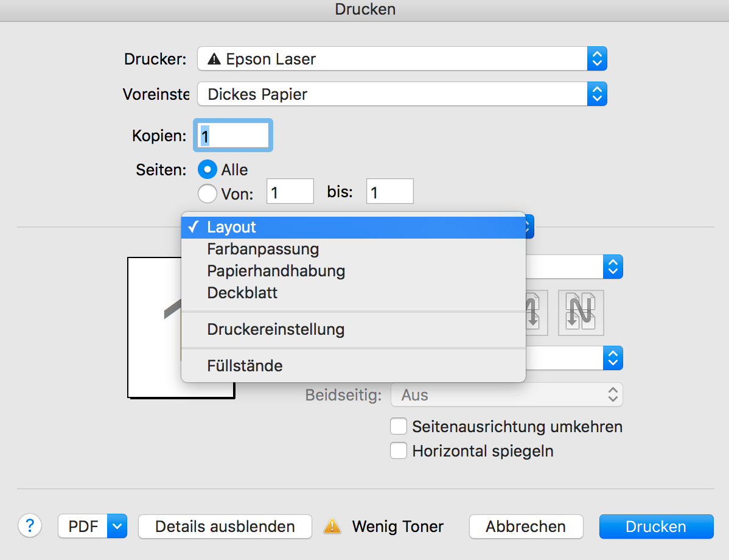Click the Kopien number field
729x560 pixels.
[233, 135]
